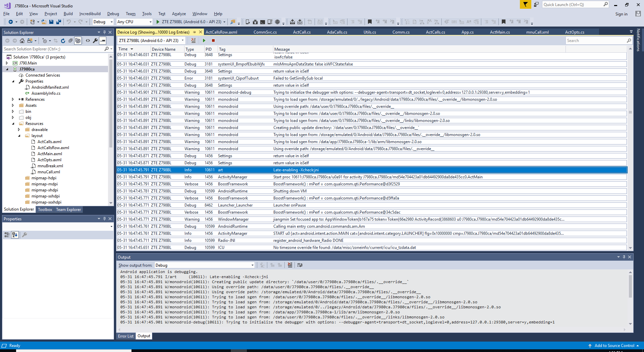Click the bookmark icon in the main toolbar

click(x=370, y=22)
